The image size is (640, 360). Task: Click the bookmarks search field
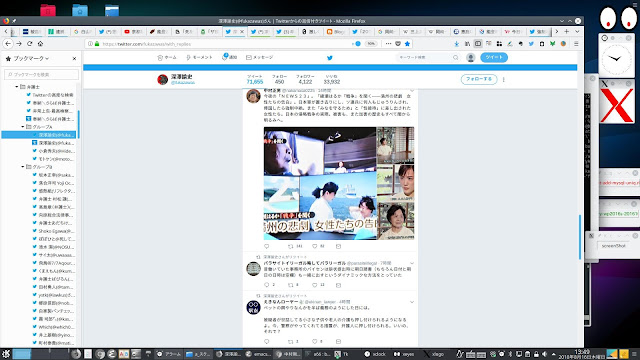coord(41,74)
